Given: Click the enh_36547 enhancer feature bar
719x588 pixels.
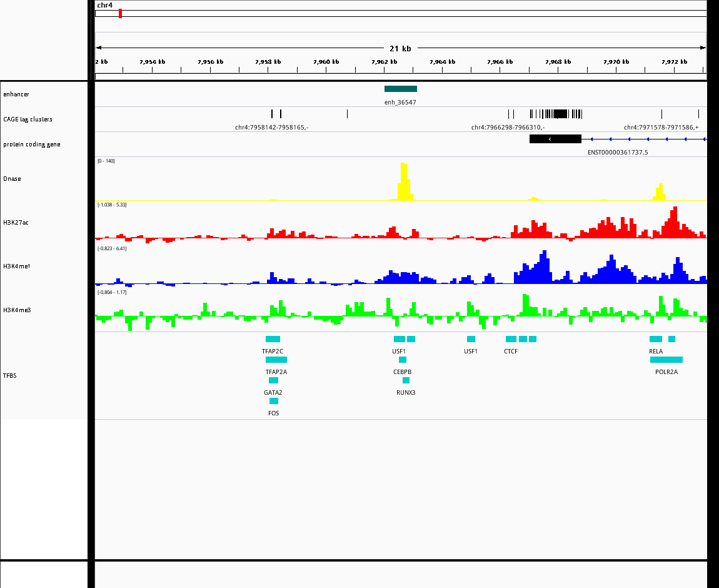Looking at the screenshot, I should click(x=400, y=89).
